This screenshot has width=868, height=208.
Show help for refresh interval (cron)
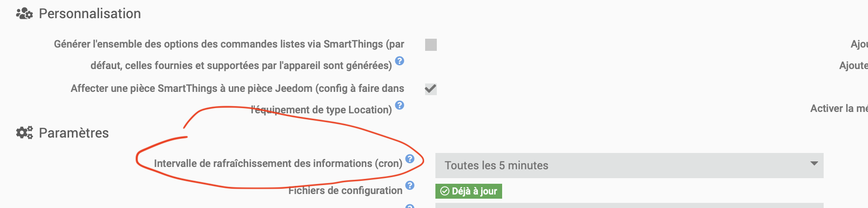[410, 159]
